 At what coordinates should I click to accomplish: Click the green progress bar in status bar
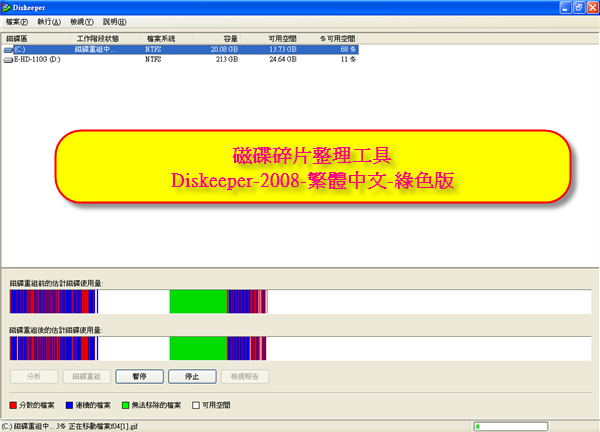530,425
